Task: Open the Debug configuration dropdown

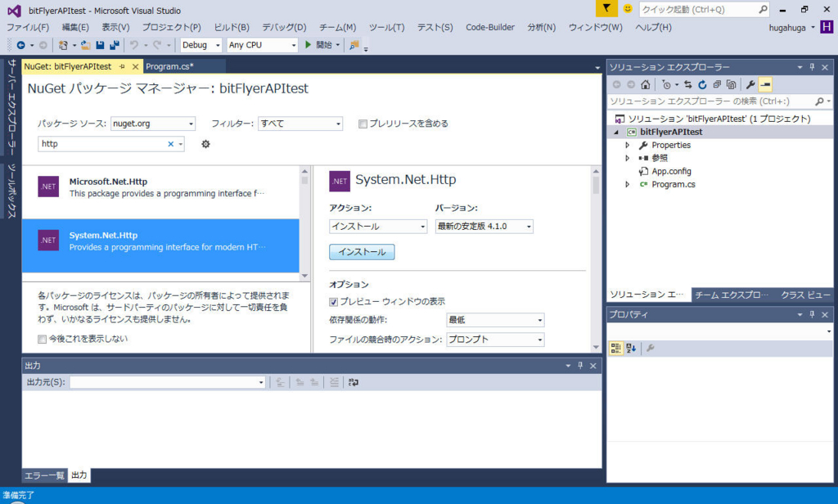Action: [x=201, y=45]
